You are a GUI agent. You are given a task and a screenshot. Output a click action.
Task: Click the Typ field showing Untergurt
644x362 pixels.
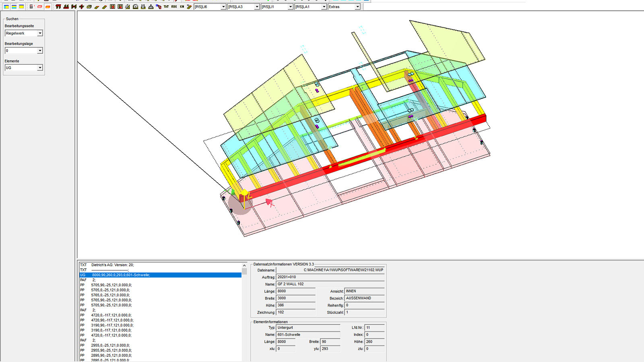[x=308, y=328]
